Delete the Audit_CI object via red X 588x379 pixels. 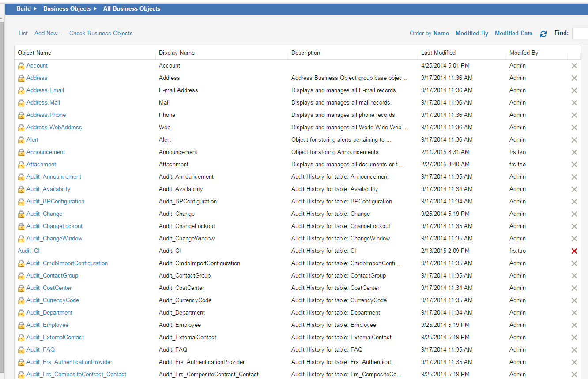574,251
